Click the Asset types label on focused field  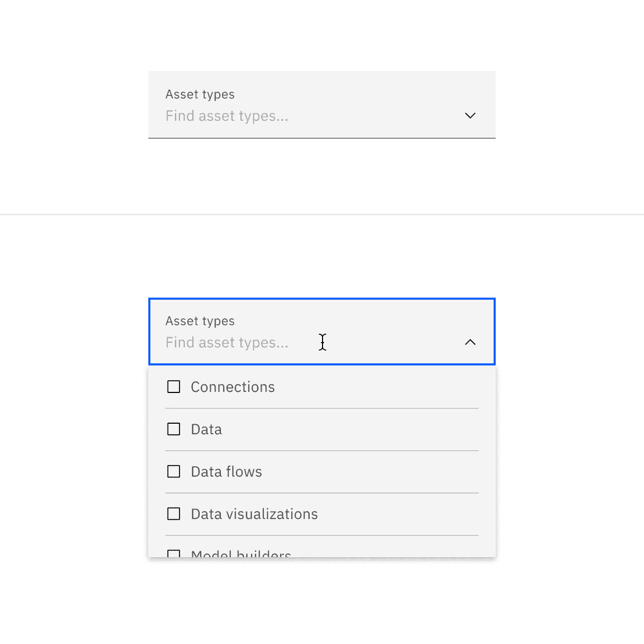200,320
